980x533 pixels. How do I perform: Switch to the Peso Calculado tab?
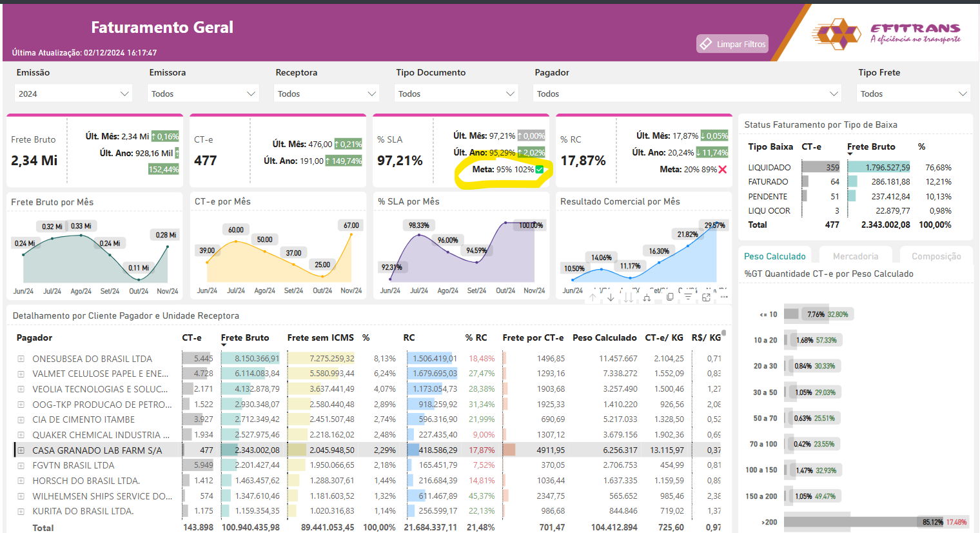point(775,256)
